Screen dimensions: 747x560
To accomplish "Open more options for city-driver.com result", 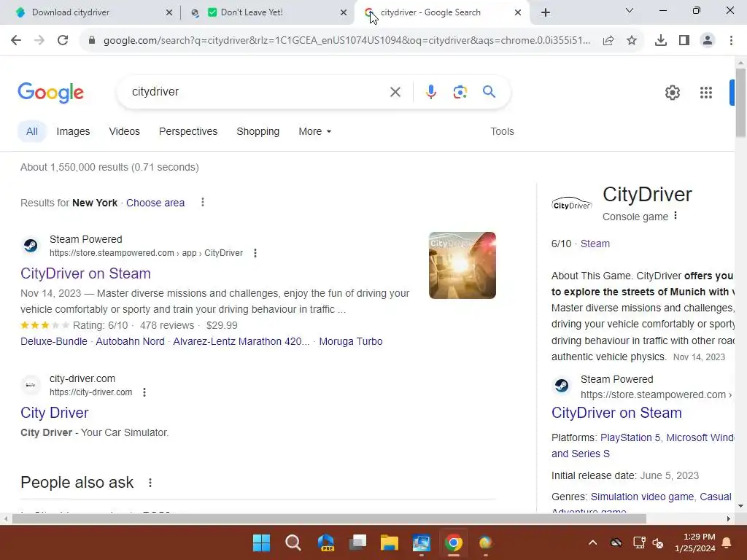I will (x=144, y=392).
